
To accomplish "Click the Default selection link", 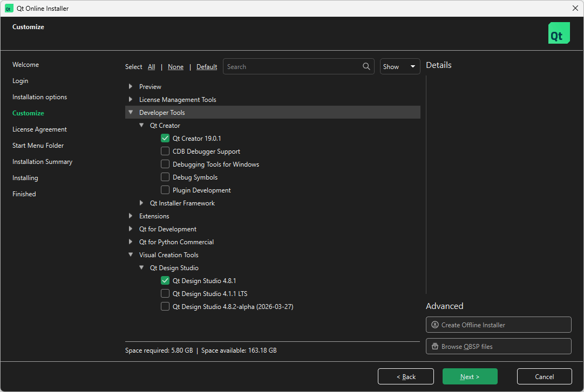I will [x=207, y=66].
